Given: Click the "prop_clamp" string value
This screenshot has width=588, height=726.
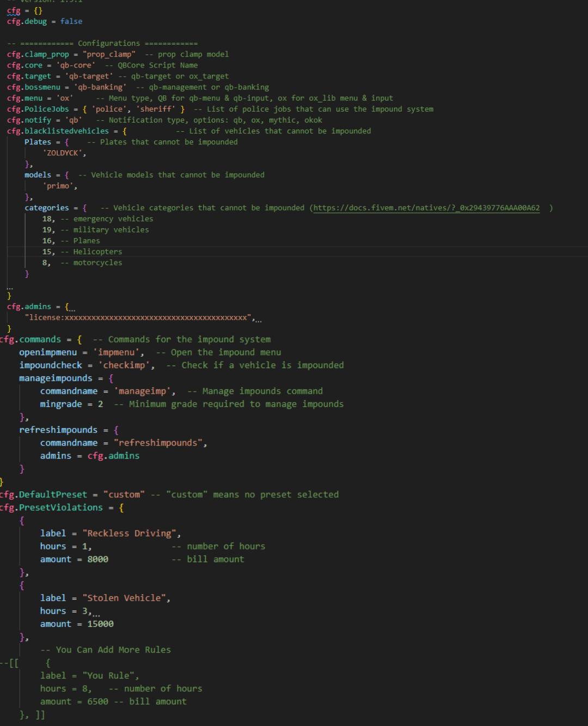Looking at the screenshot, I should pos(109,54).
